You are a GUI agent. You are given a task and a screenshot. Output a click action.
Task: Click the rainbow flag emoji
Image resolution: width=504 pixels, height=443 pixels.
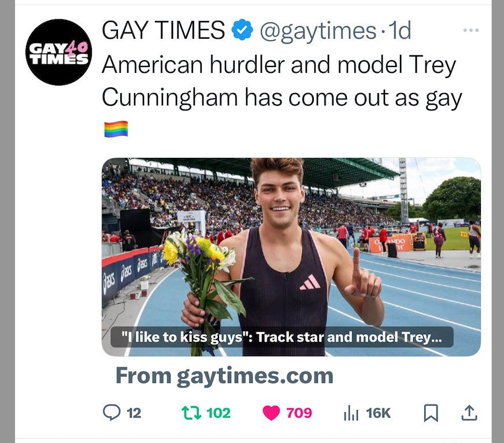click(x=116, y=129)
